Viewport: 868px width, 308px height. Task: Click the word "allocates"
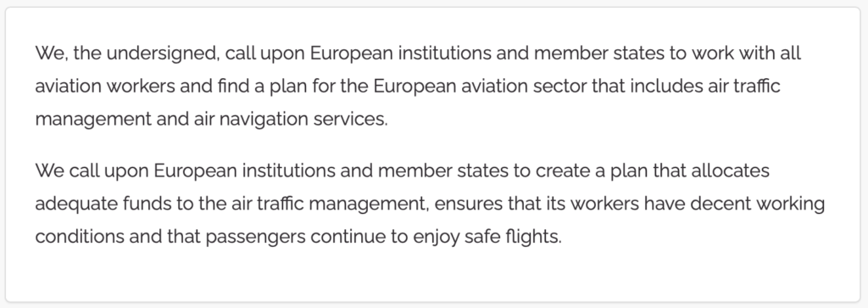(x=730, y=171)
